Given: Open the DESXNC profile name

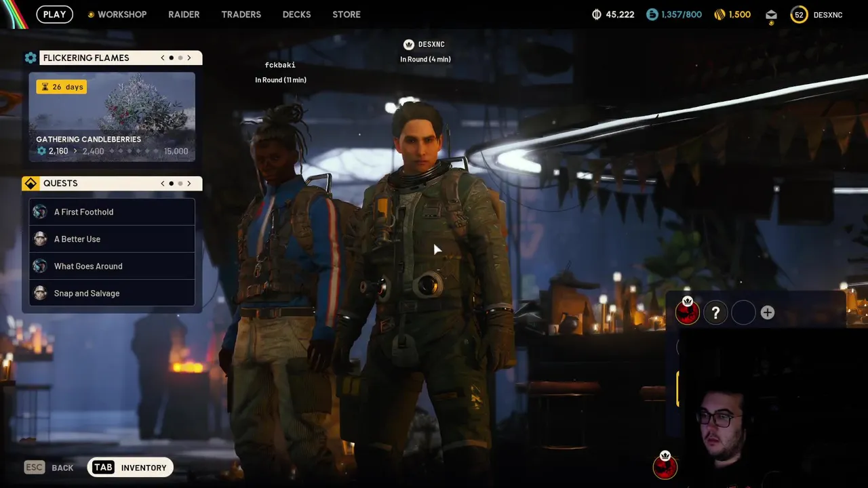Looking at the screenshot, I should click(x=828, y=14).
